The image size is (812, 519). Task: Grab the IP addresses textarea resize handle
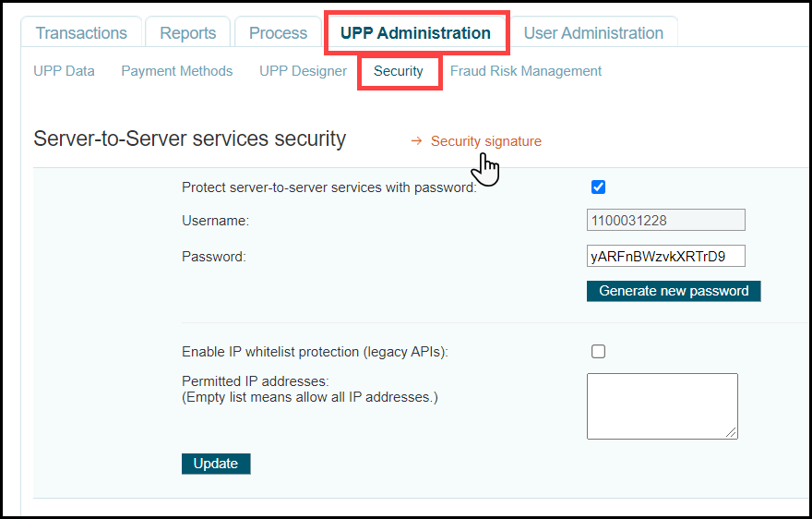tap(733, 433)
